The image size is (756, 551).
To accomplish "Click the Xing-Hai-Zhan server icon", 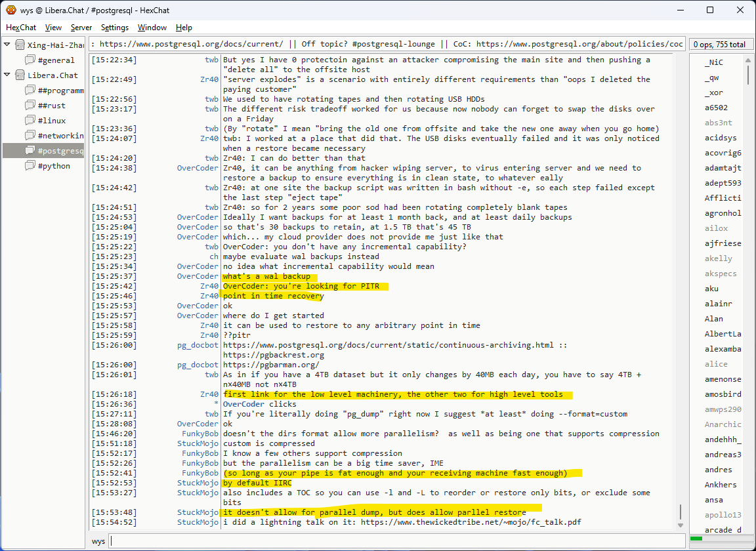I will (20, 45).
